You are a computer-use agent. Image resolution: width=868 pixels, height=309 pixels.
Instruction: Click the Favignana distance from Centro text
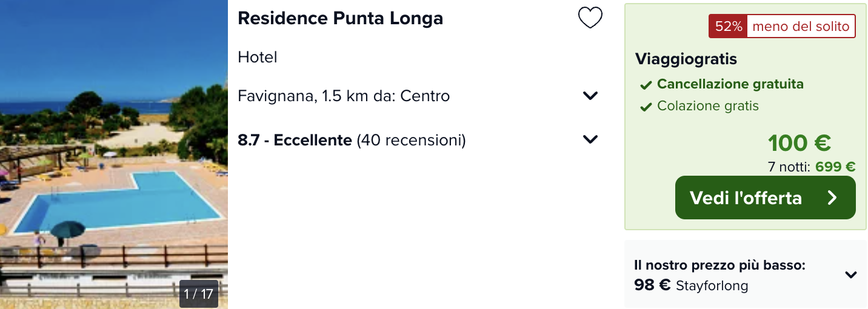click(344, 96)
